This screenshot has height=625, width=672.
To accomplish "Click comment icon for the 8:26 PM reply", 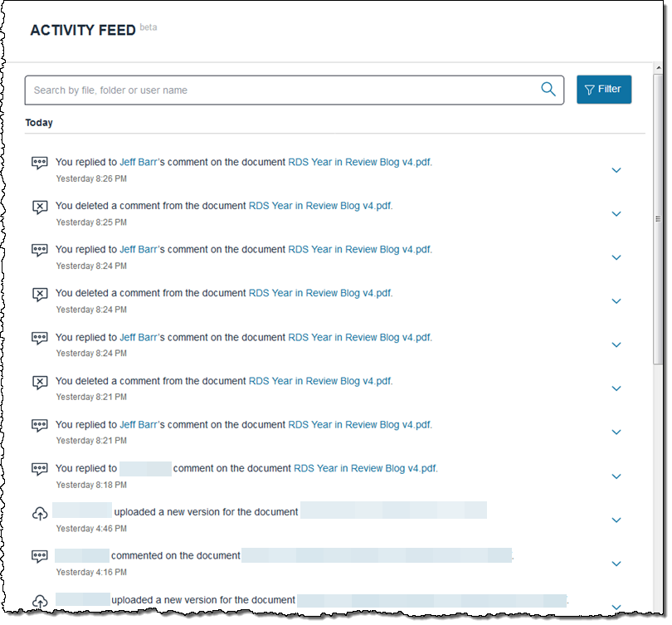I will click(x=39, y=163).
